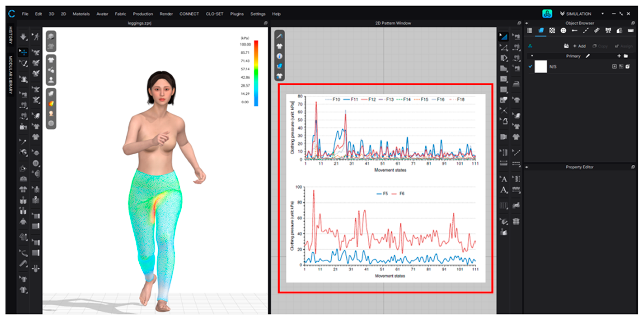
Task: Open the Zipper tab icon in Object Browser
Action: tap(597, 31)
